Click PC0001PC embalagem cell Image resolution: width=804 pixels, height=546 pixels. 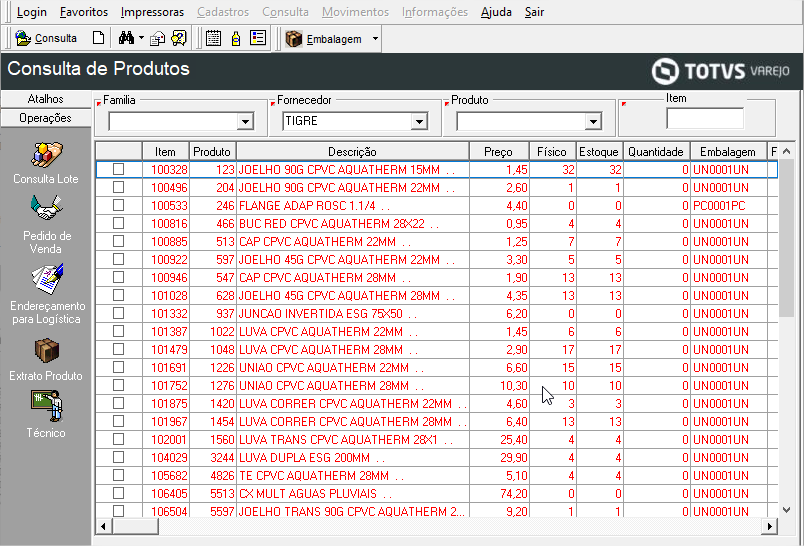(x=719, y=205)
